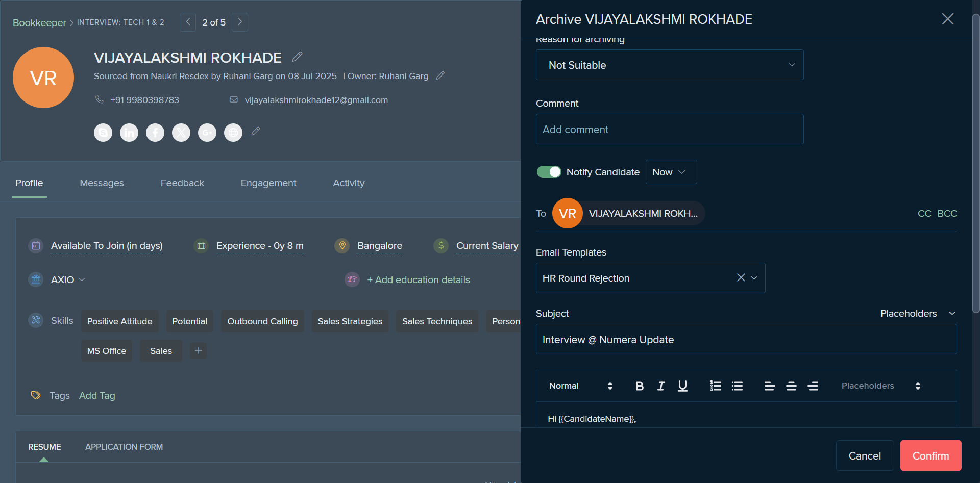Align text right in editor
Viewport: 980px width, 483px height.
[813, 386]
